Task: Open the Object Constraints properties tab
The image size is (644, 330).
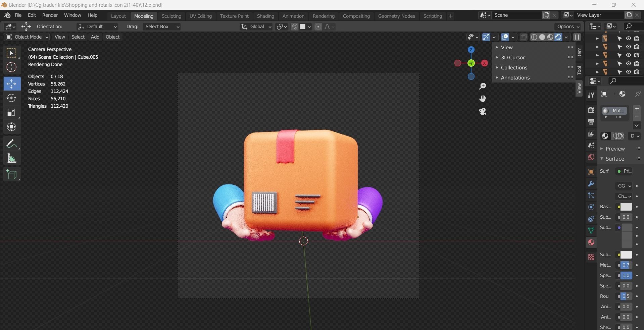Action: (x=591, y=219)
